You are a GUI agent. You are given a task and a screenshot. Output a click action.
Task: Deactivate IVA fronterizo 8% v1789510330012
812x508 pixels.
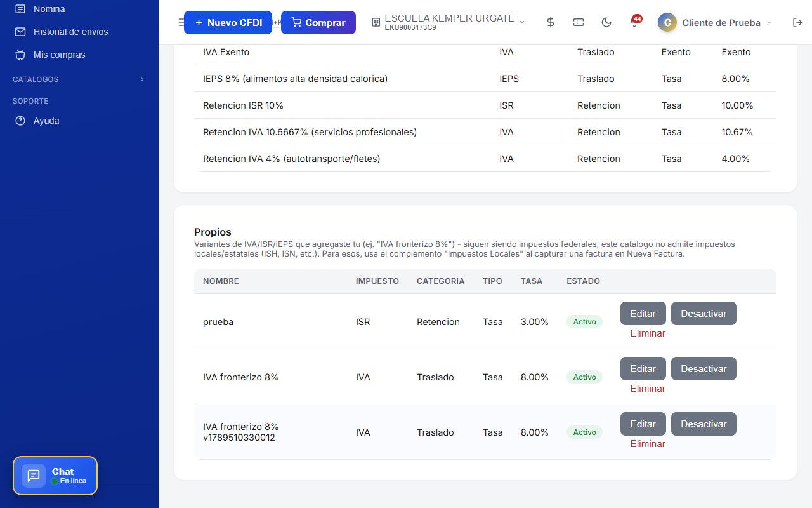tap(704, 424)
